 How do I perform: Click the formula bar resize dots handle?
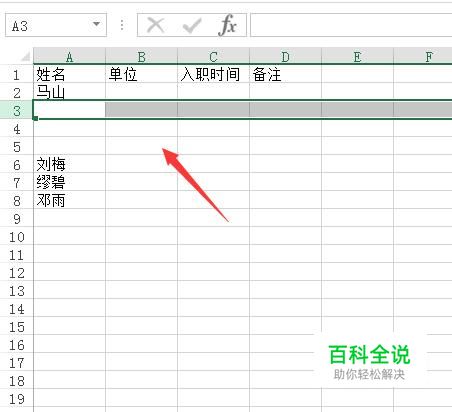[x=122, y=25]
